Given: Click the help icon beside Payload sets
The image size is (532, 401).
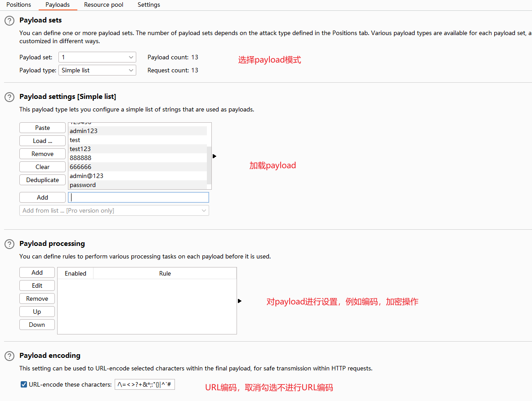Looking at the screenshot, I should point(9,21).
